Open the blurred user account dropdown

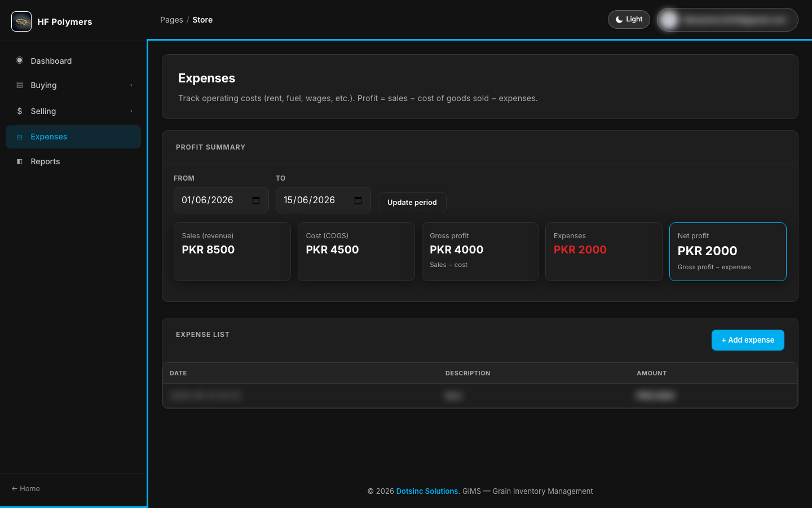[727, 20]
